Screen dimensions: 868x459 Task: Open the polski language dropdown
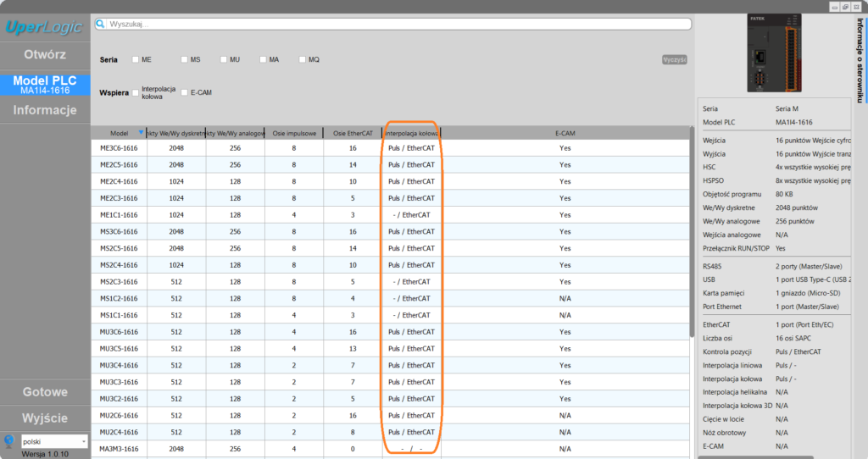coord(54,441)
